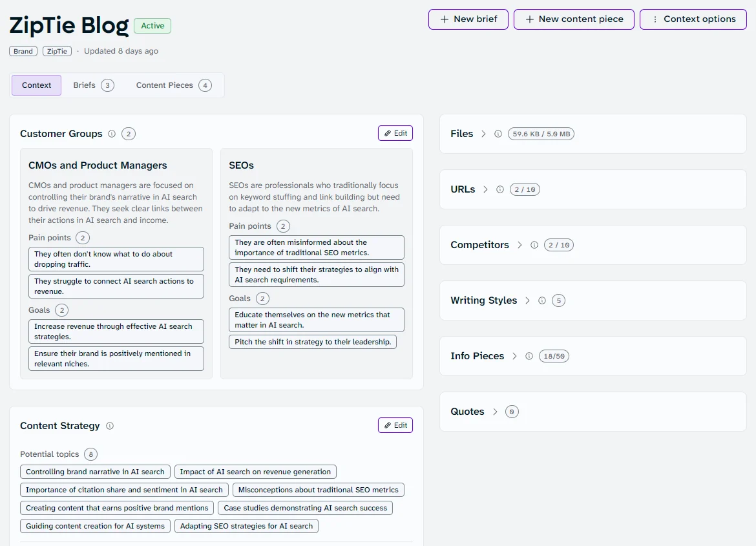The height and width of the screenshot is (546, 756).
Task: Click the 'Updated 8 days ago' text
Action: (x=121, y=51)
